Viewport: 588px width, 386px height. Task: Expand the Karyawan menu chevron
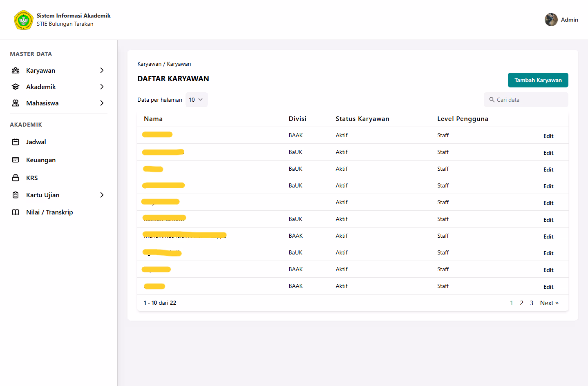click(x=102, y=71)
